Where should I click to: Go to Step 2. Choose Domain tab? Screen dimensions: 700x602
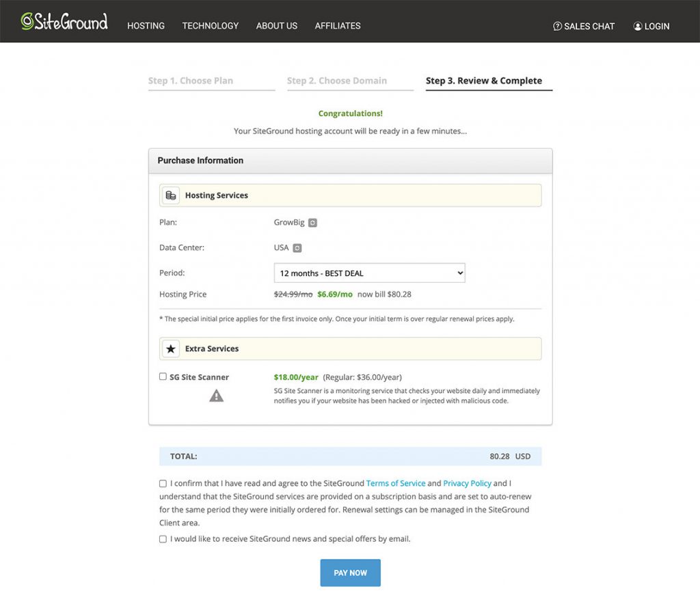click(x=337, y=81)
